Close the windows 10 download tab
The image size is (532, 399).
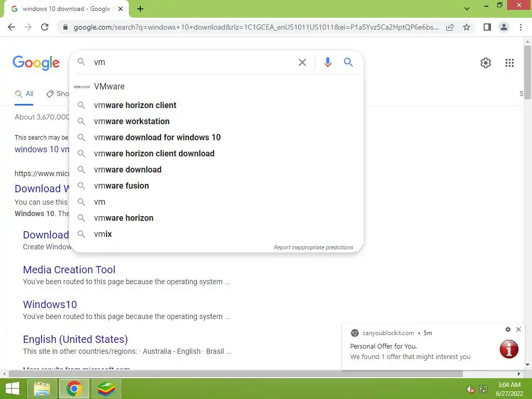[x=121, y=9]
